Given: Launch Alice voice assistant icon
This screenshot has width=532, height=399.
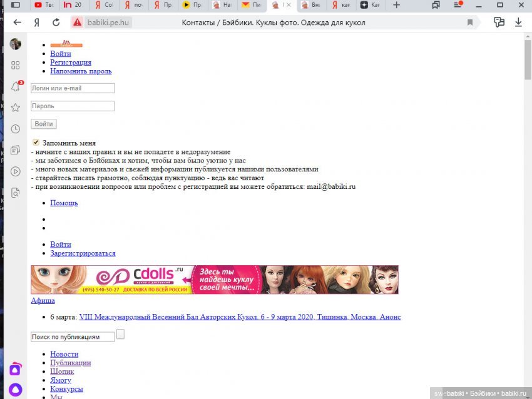Looking at the screenshot, I should 16,390.
